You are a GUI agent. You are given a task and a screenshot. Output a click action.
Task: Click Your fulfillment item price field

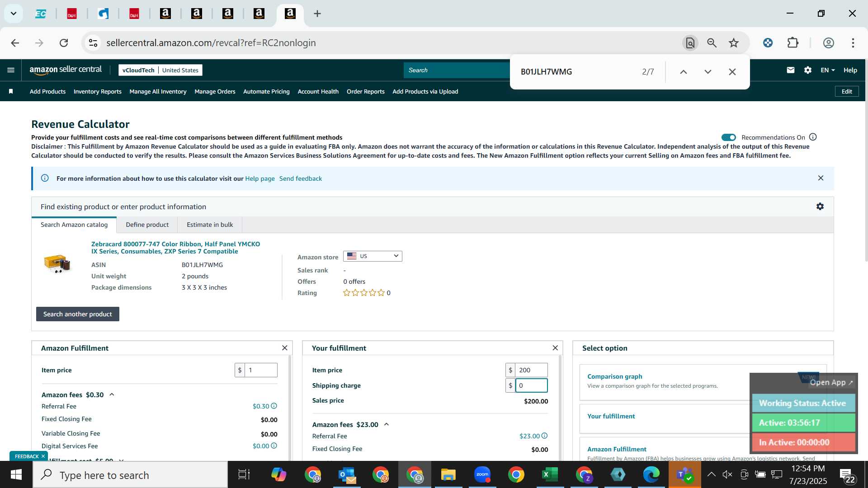531,370
